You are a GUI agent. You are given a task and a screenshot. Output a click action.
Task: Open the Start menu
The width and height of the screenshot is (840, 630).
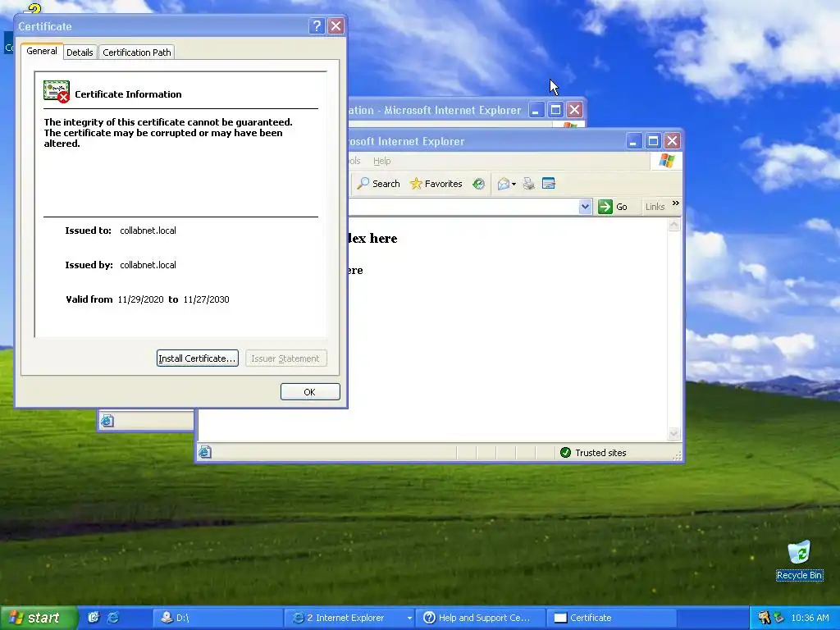(x=39, y=618)
